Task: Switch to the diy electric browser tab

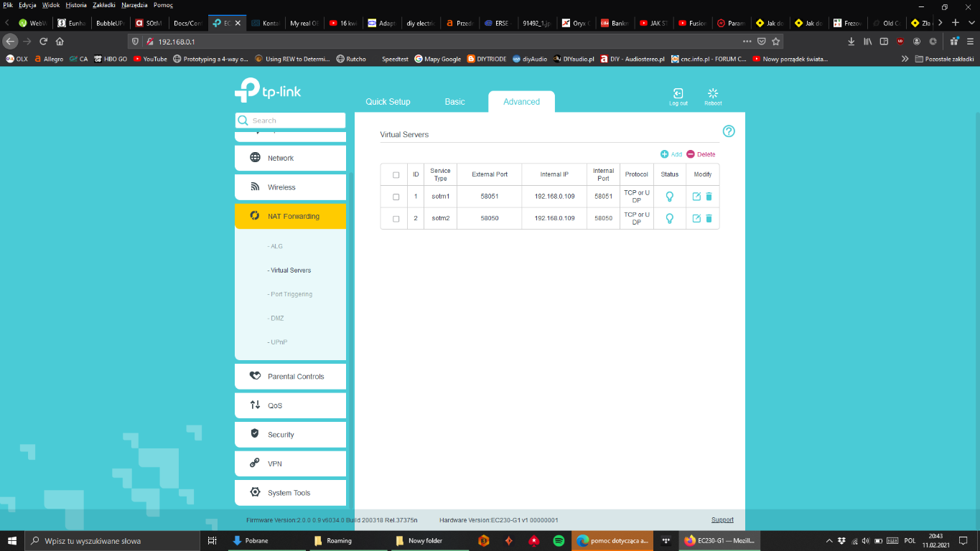Action: 419,23
